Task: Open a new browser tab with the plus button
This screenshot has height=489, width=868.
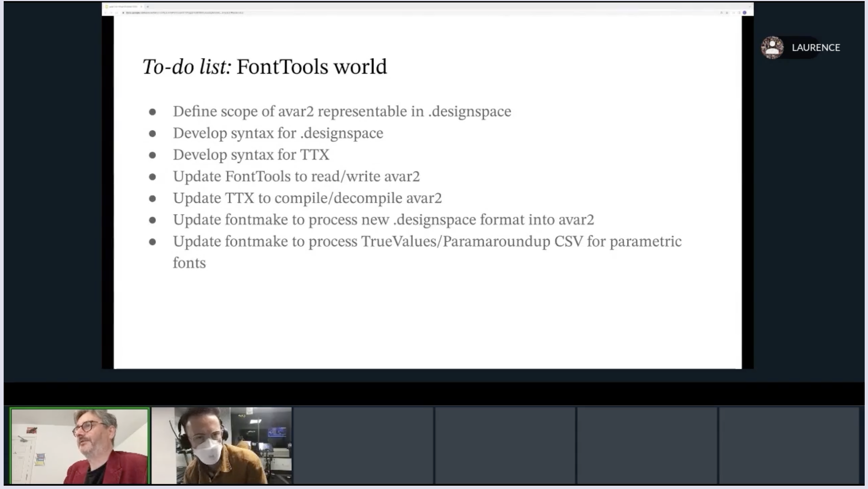Action: coord(148,6)
